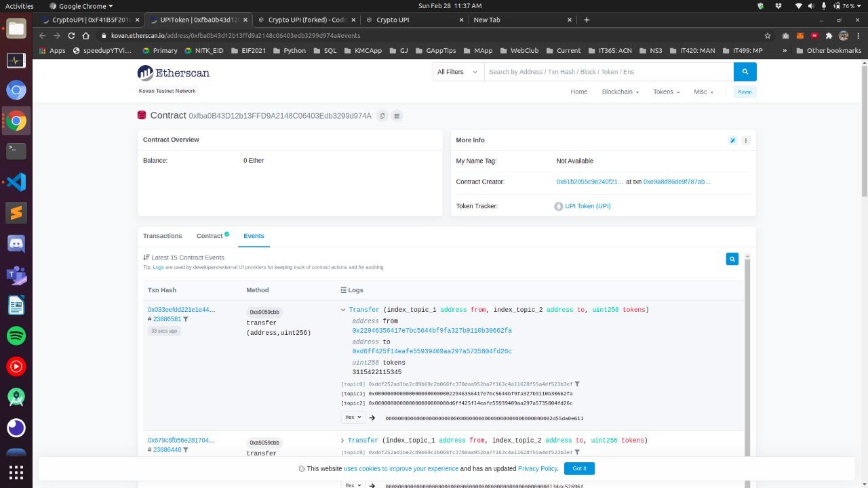Expand the Blockchain menu

[x=620, y=91]
